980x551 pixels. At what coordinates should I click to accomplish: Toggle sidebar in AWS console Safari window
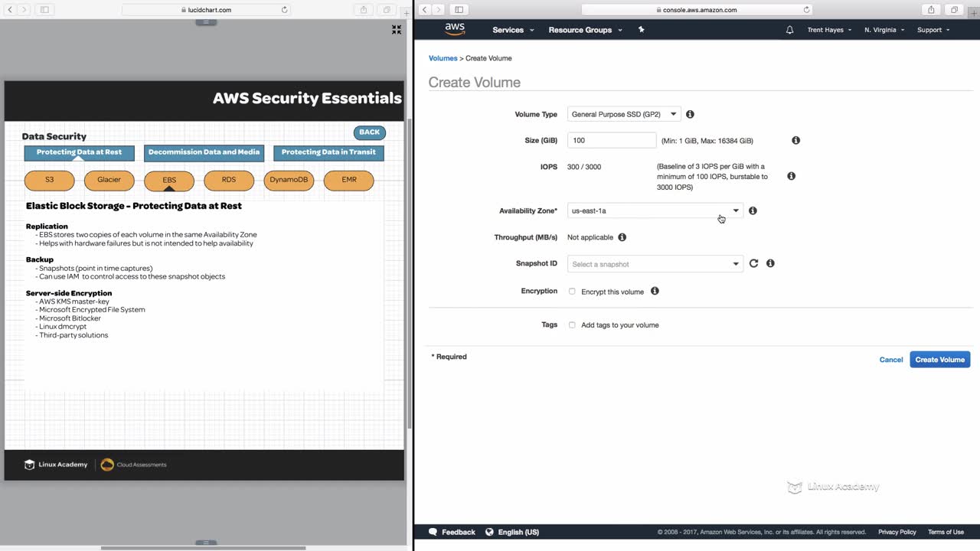point(459,10)
